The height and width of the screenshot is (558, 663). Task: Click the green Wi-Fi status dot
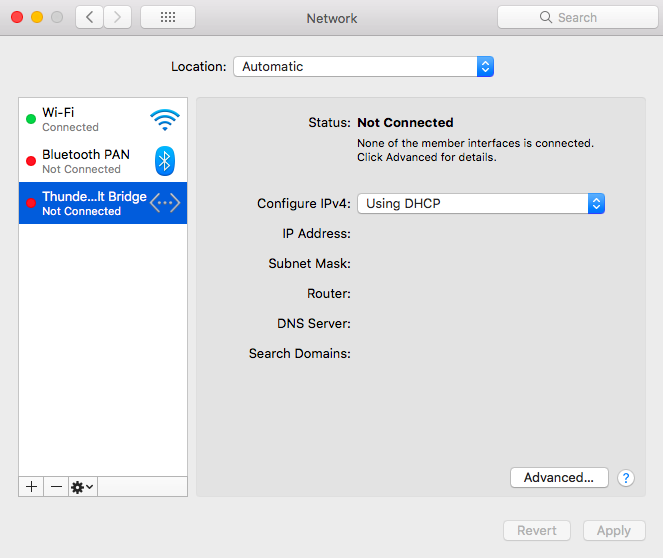tap(31, 119)
